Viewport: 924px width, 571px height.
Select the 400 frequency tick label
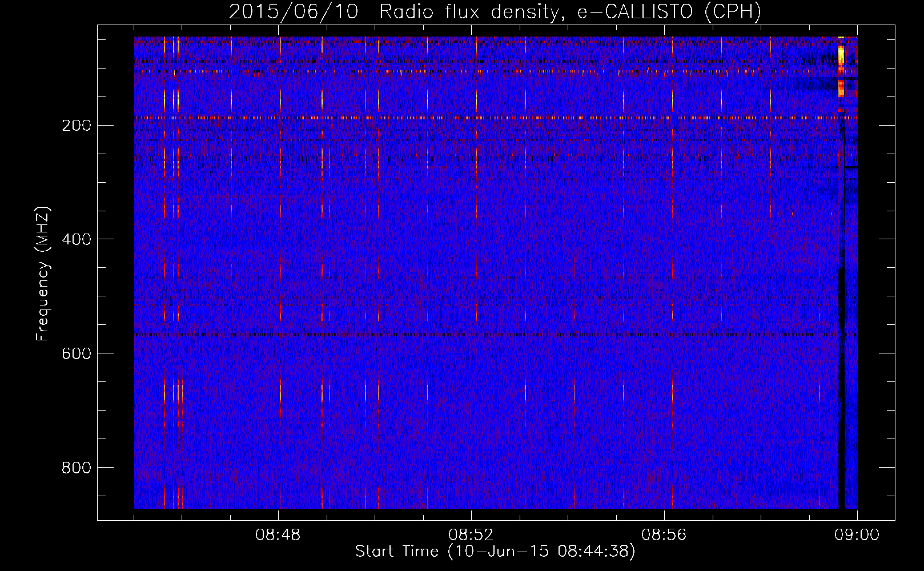(76, 239)
